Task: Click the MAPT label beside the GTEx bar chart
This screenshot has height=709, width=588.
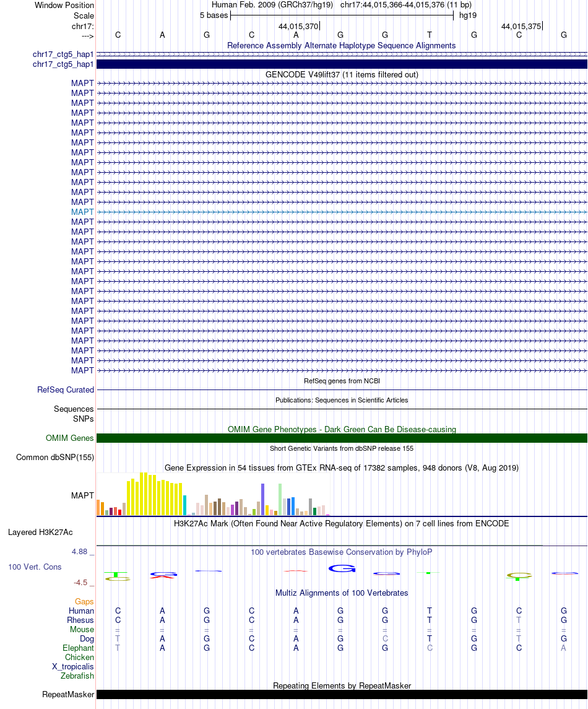Action: point(82,495)
